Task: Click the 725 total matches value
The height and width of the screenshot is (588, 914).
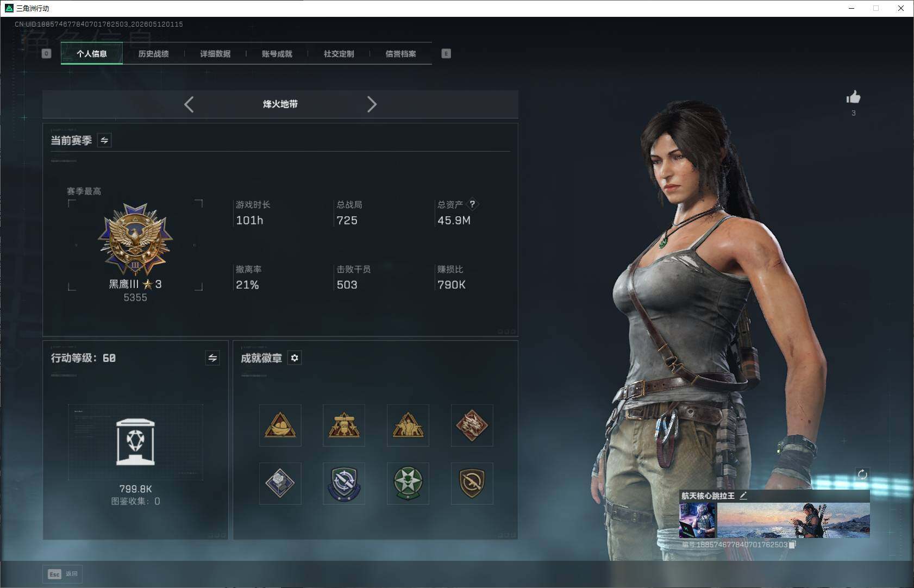Action: (347, 221)
